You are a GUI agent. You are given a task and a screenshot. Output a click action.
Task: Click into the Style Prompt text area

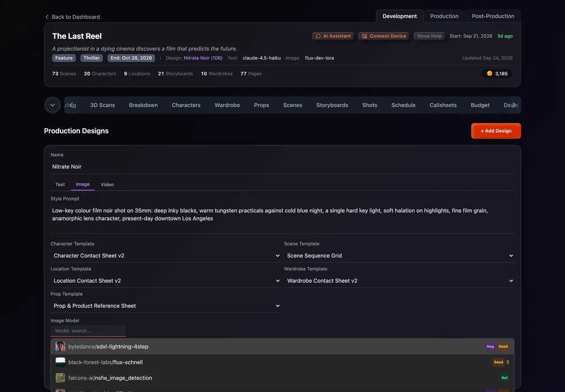click(x=282, y=219)
